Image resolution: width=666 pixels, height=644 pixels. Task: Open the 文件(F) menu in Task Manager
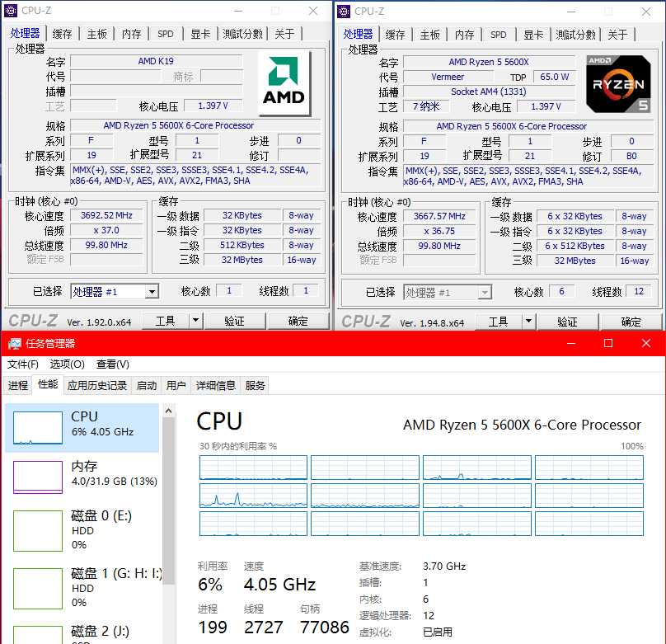(x=23, y=364)
